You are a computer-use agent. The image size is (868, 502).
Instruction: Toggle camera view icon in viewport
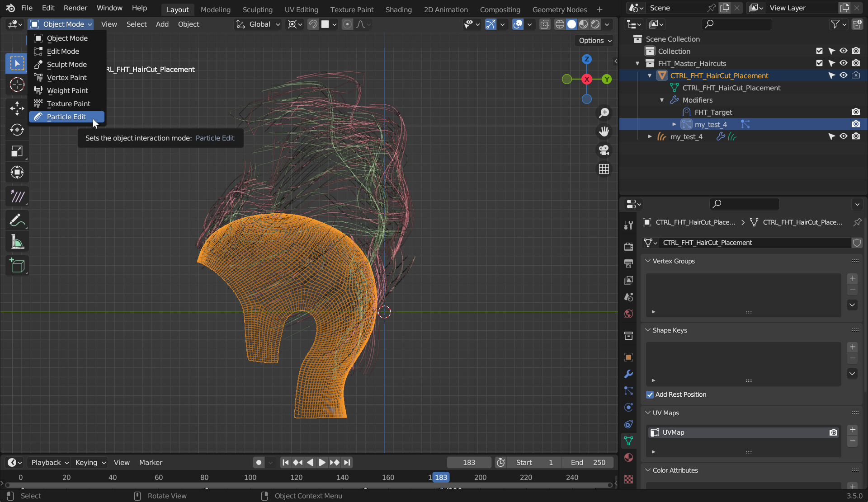[x=604, y=150]
